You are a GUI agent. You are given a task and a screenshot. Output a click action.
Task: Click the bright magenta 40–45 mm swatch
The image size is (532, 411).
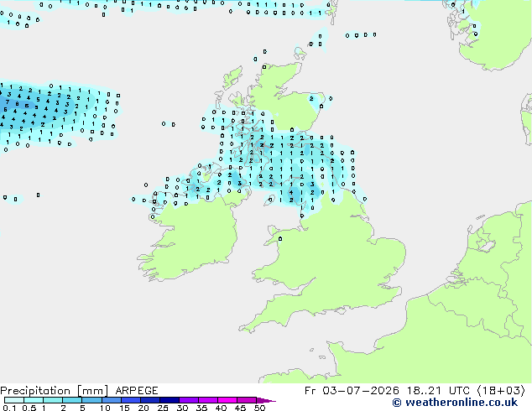click(x=227, y=400)
